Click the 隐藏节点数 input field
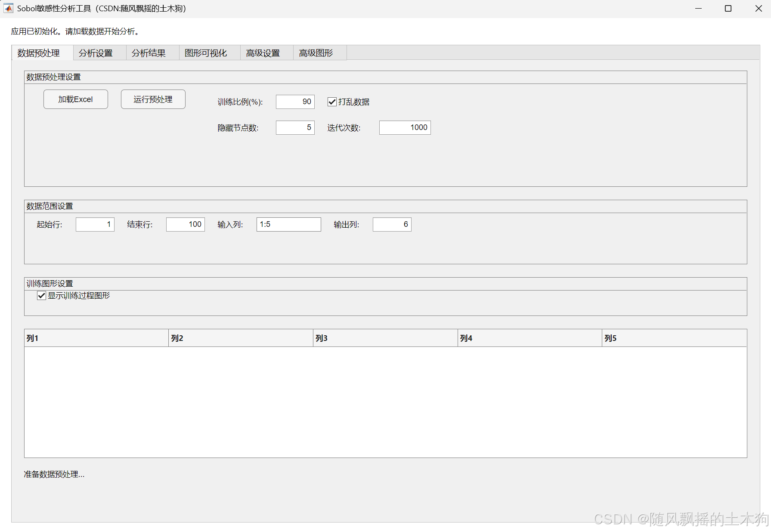 coord(295,127)
